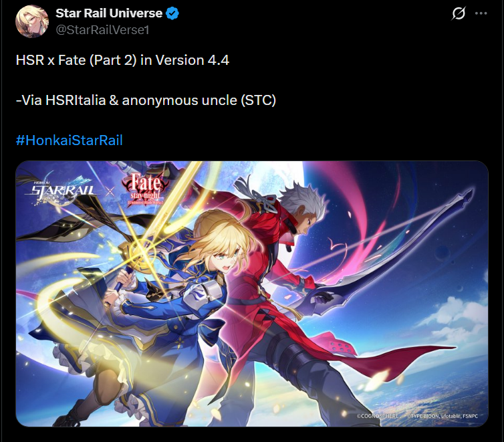Open the #HonkaiStarRail hashtag
Screen dimensions: 504x442
click(69, 140)
